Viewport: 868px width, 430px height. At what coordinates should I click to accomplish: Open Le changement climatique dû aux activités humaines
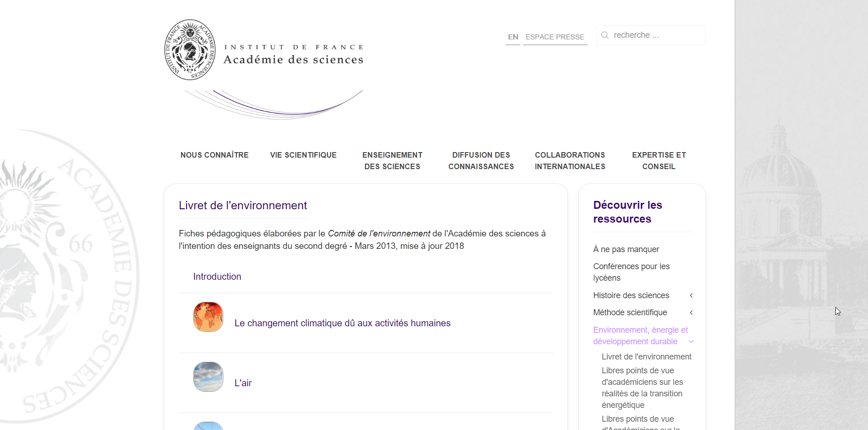[343, 323]
